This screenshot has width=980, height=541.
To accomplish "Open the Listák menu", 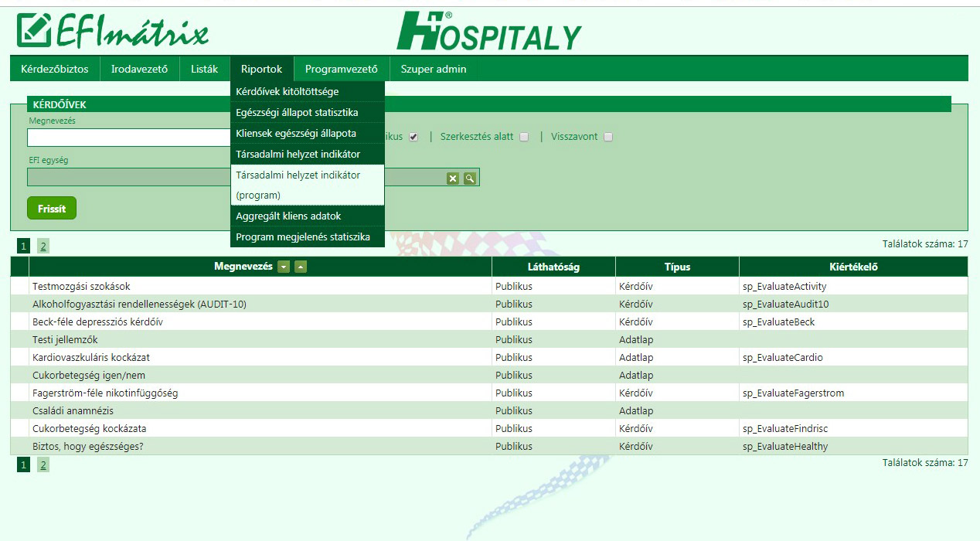I will click(x=205, y=69).
